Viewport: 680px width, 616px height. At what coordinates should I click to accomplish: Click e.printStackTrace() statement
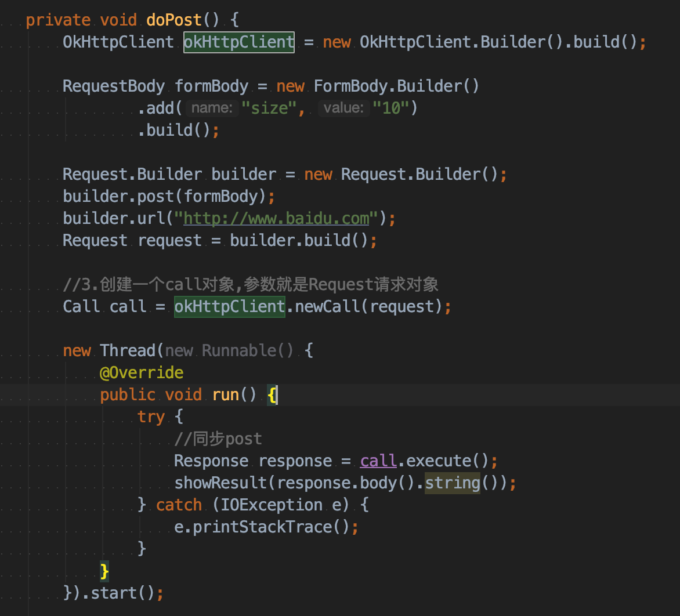click(x=266, y=527)
